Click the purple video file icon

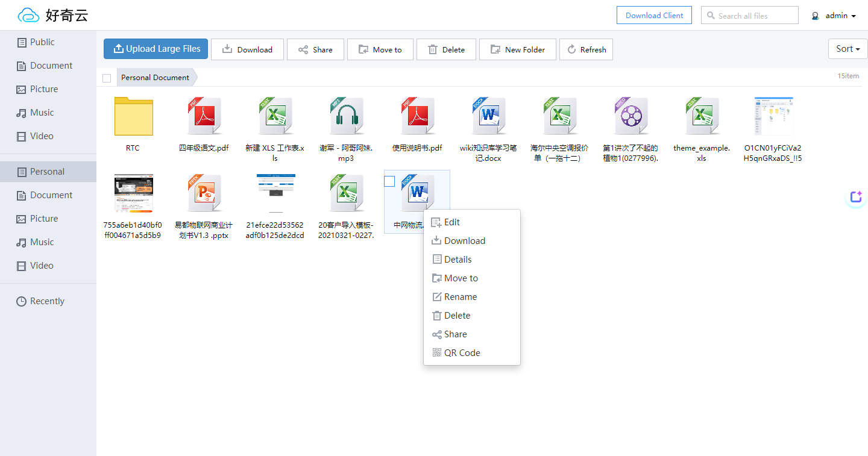point(631,116)
